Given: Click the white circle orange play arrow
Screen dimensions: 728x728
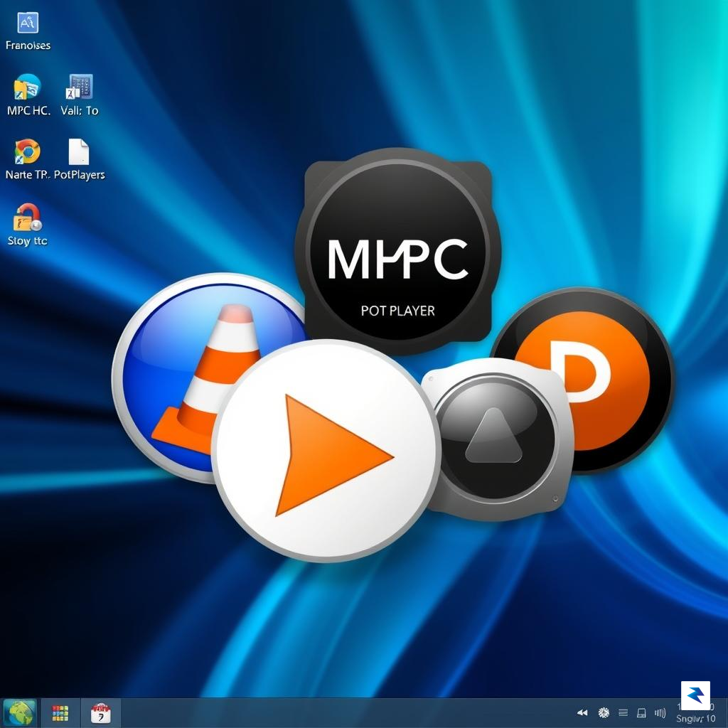Looking at the screenshot, I should click(326, 450).
